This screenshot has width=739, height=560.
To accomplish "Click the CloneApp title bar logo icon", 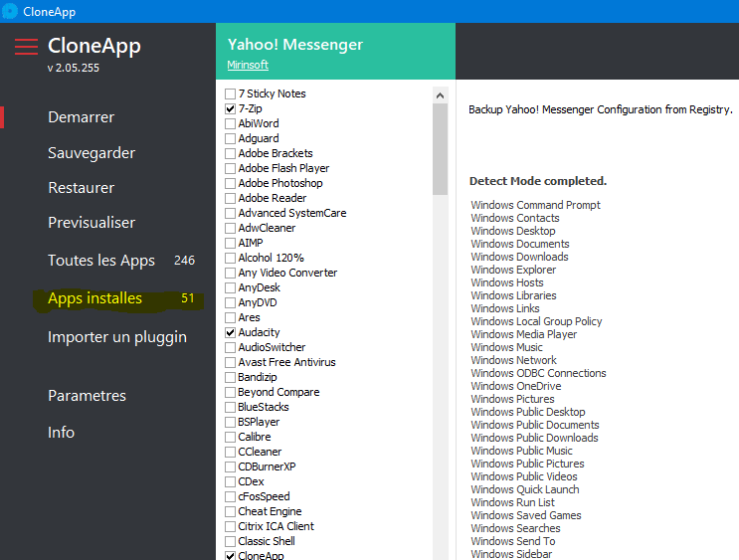I will (10, 11).
